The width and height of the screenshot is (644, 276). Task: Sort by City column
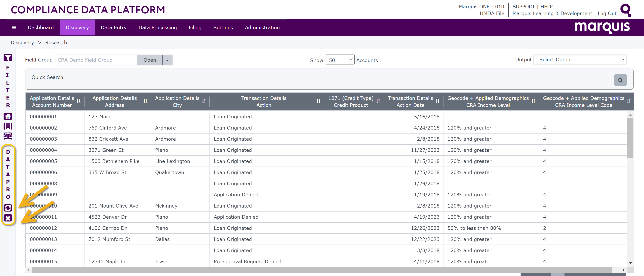pos(204,101)
